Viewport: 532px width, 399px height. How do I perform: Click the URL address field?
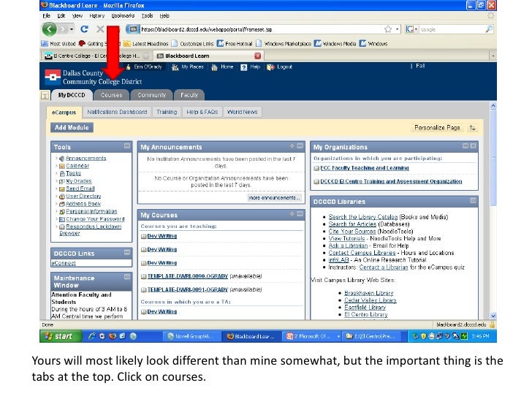[262, 29]
